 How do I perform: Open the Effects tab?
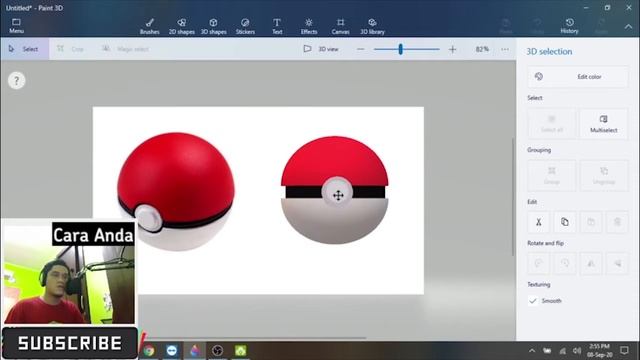[309, 26]
